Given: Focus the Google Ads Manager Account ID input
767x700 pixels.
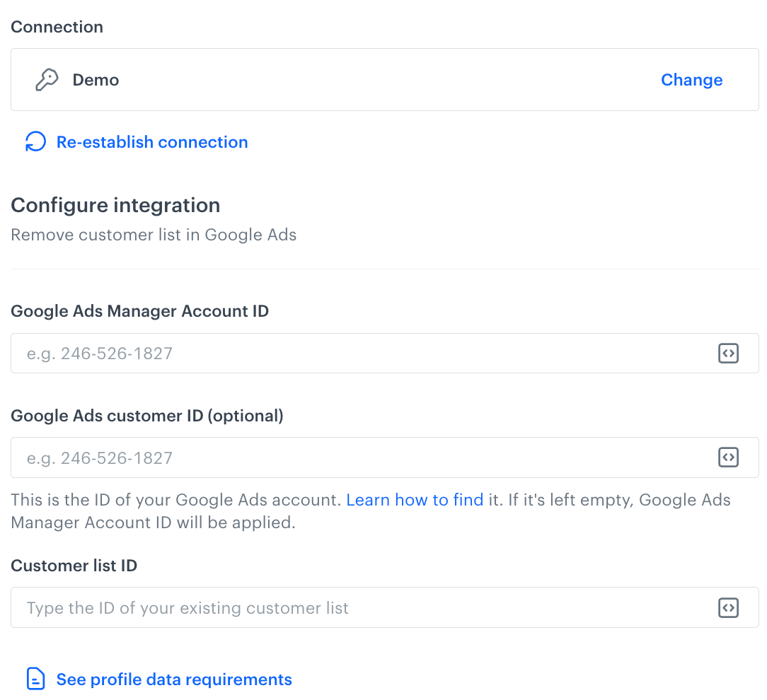Looking at the screenshot, I should point(354,354).
